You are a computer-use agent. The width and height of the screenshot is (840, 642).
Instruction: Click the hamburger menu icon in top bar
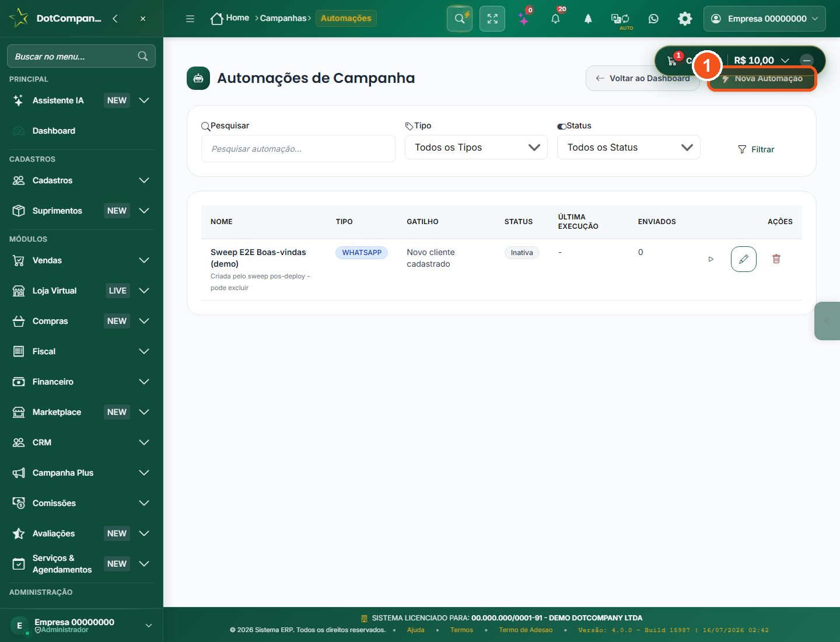pyautogui.click(x=190, y=19)
